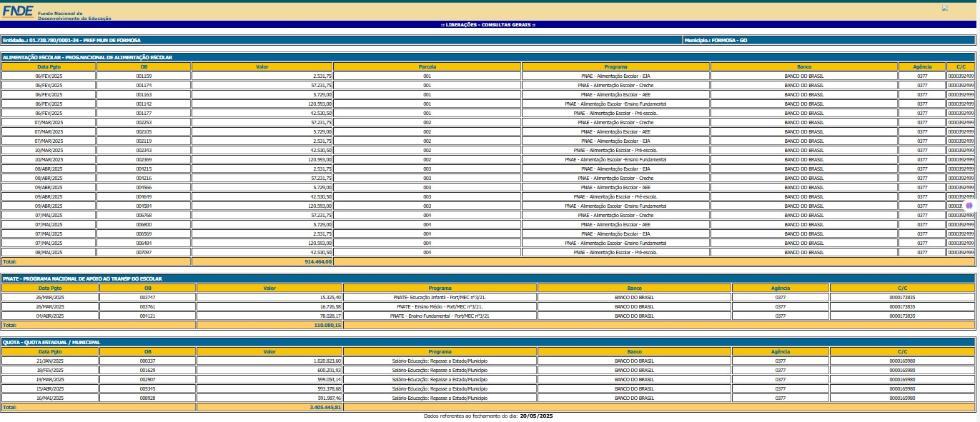Click the QUOTA total 3.405.445,81
This screenshot has height=422, width=980.
tap(326, 408)
